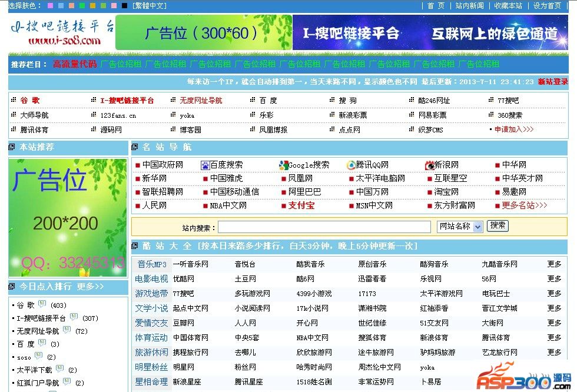Click speech bubble icon beside 红狐门户导航
Screen dimensions: 577x392
point(67,381)
